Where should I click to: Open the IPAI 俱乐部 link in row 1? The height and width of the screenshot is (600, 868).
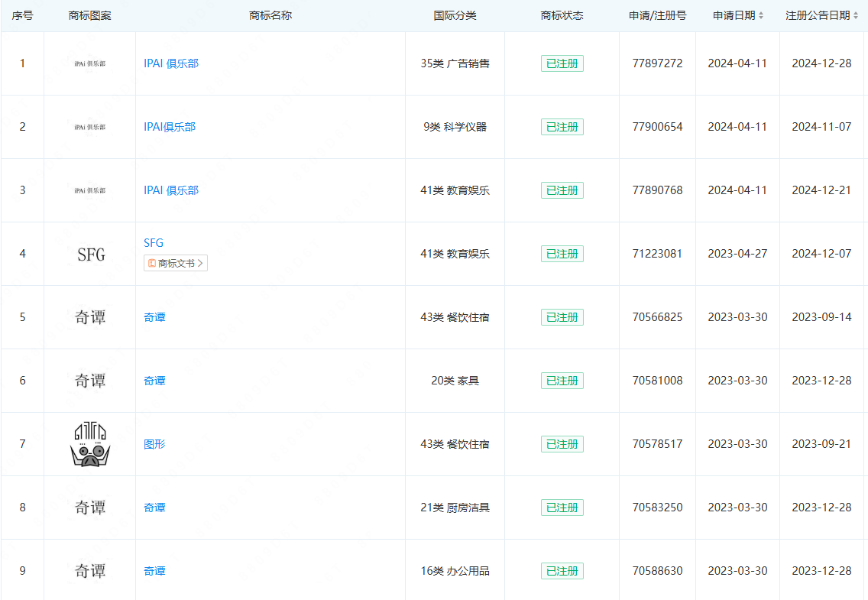tap(171, 63)
